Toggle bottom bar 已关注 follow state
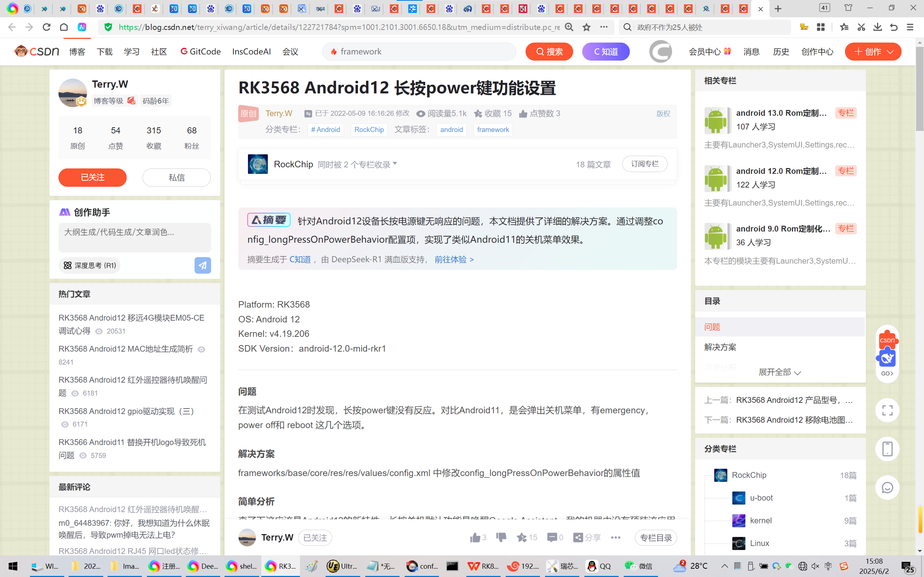 pos(315,537)
